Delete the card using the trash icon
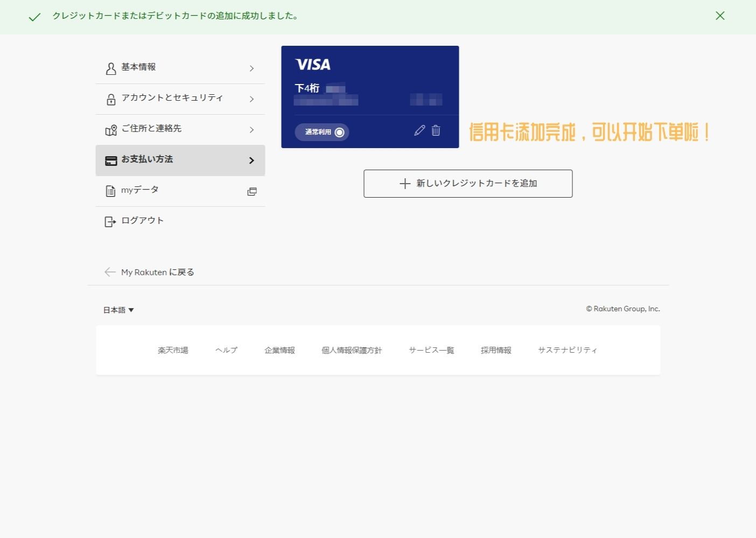Image resolution: width=756 pixels, height=538 pixels. (x=436, y=131)
